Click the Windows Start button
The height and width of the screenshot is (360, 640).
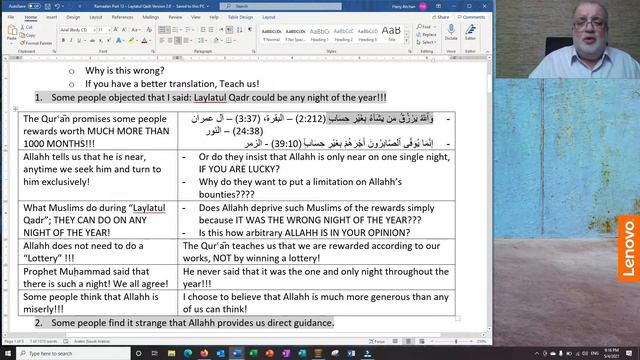(x=8, y=353)
